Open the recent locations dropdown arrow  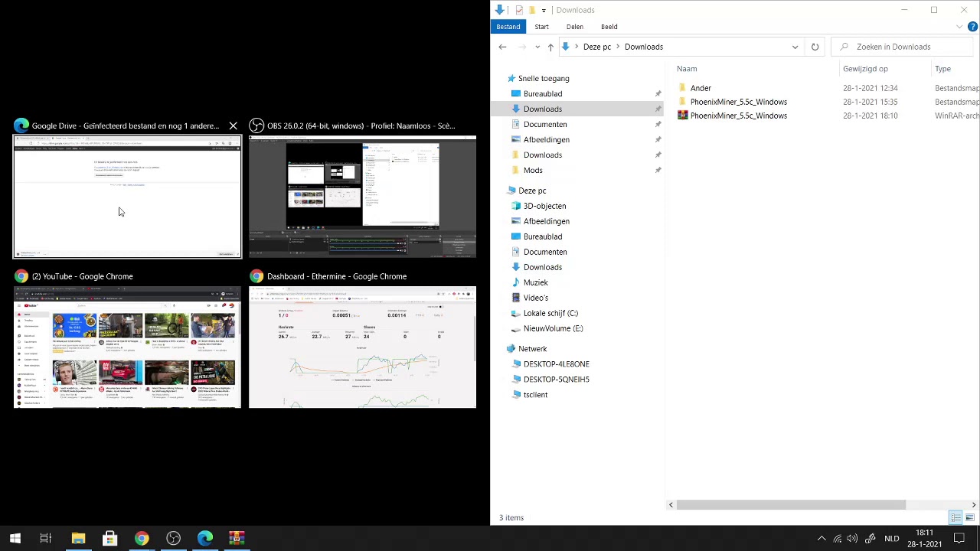click(537, 47)
